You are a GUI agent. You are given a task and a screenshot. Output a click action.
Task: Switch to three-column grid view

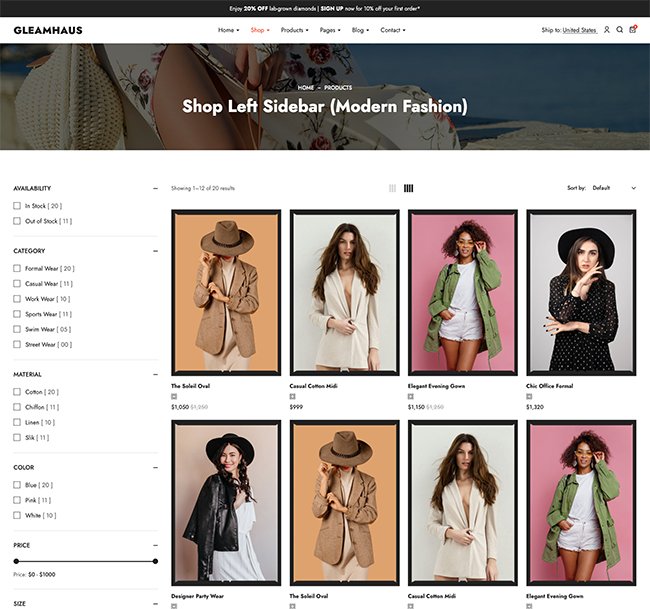(x=393, y=188)
